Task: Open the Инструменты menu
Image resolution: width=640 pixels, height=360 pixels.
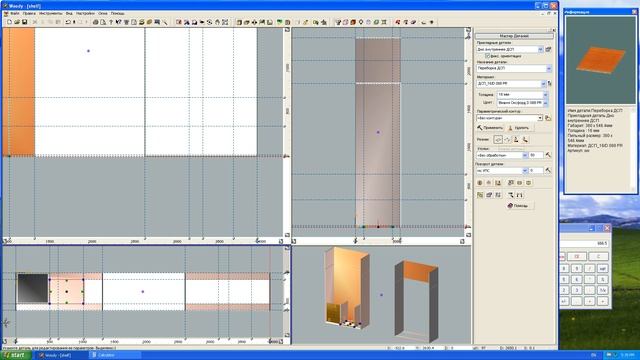Action: coord(51,13)
